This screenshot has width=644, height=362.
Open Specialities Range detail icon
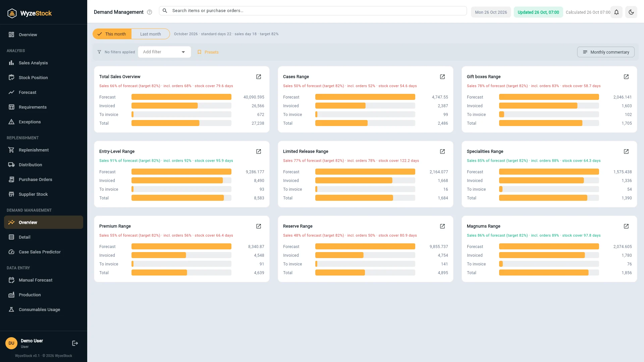(626, 152)
